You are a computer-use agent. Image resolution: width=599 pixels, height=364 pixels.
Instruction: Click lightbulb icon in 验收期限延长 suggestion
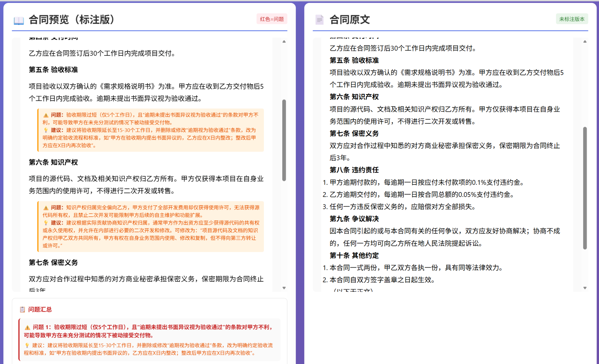(x=46, y=130)
